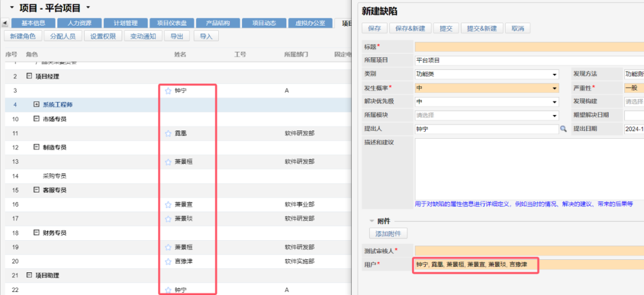
Task: Click the 所属项目 field showing 平台项目
Action: (x=530, y=60)
